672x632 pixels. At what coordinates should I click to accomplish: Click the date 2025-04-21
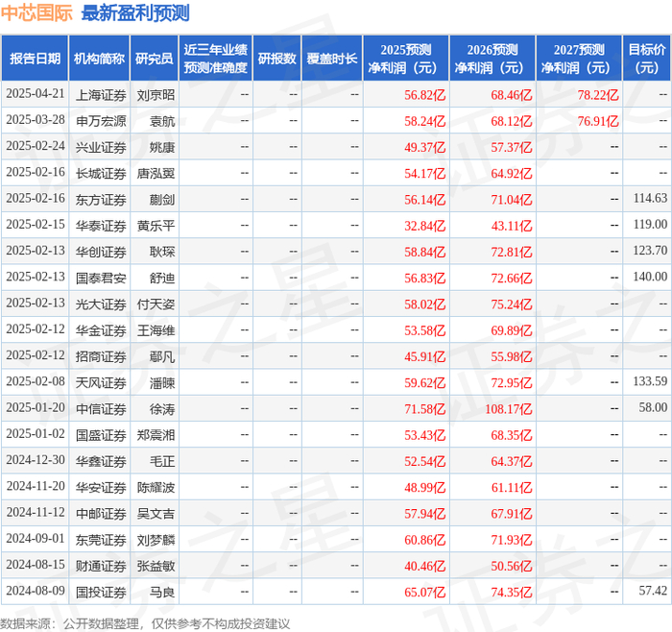pos(36,94)
